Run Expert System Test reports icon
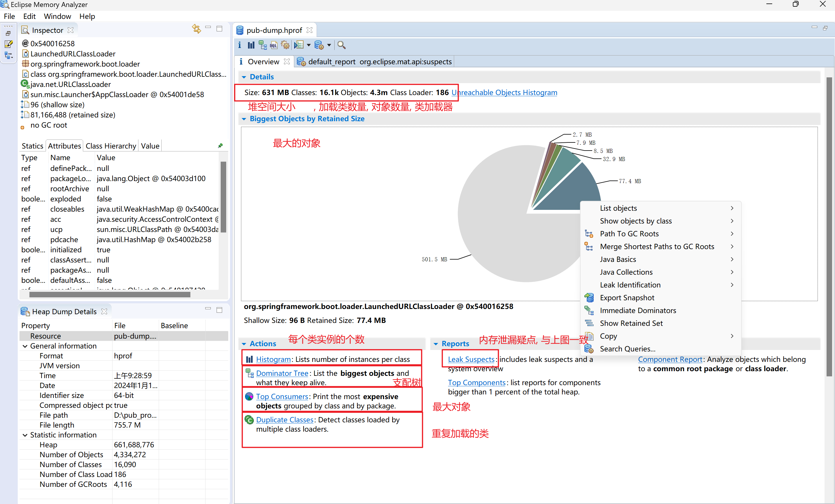The image size is (835, 504). tap(299, 45)
